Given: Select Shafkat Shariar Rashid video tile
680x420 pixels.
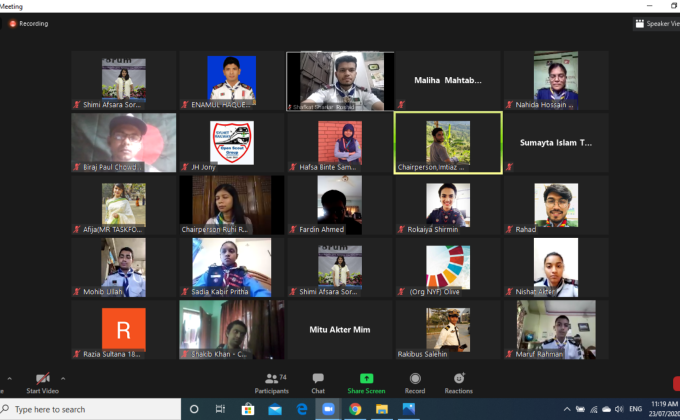Looking at the screenshot, I should click(340, 81).
